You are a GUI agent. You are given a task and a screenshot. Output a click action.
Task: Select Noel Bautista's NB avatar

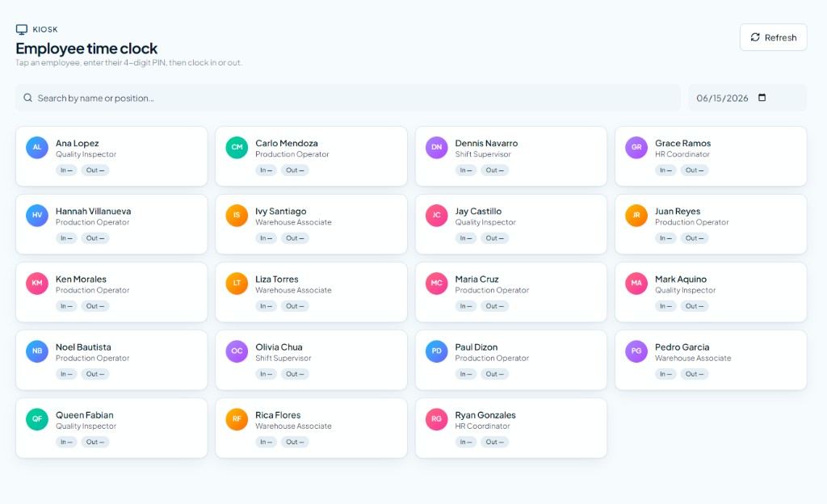[37, 351]
